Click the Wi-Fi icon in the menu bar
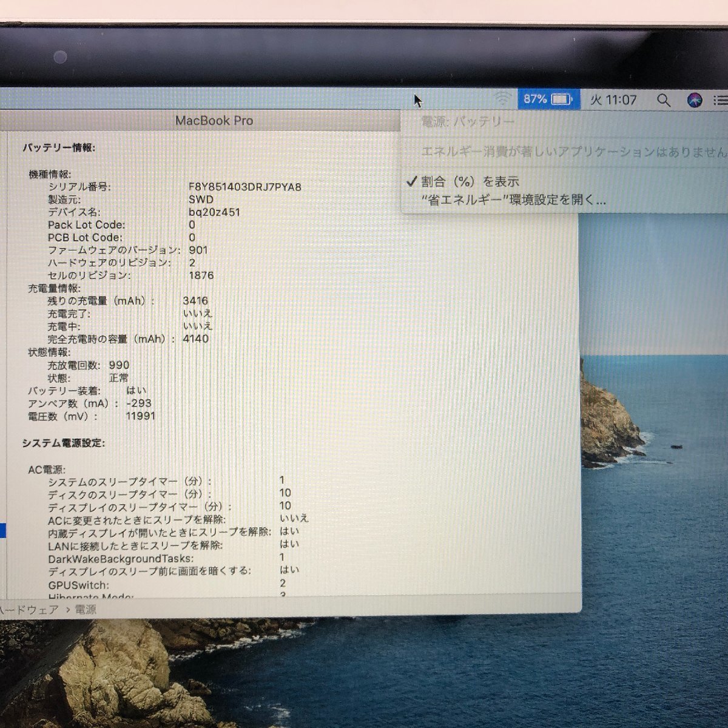The image size is (728, 728). pos(502,98)
